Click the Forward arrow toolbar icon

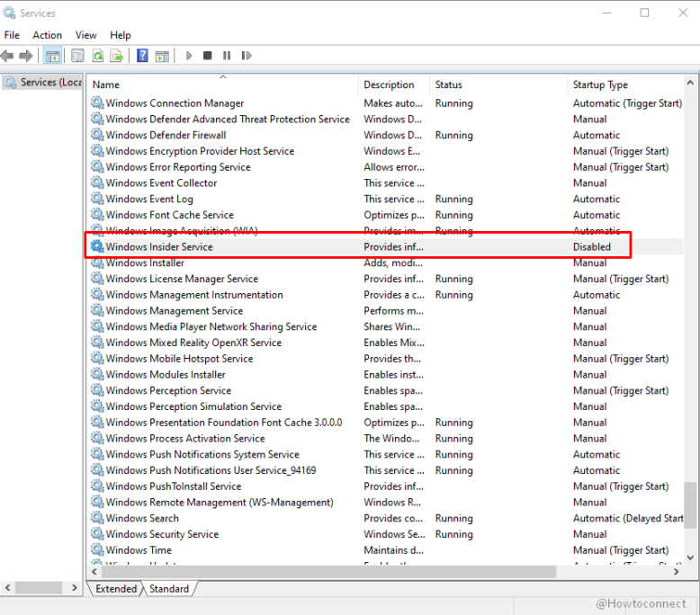26,56
